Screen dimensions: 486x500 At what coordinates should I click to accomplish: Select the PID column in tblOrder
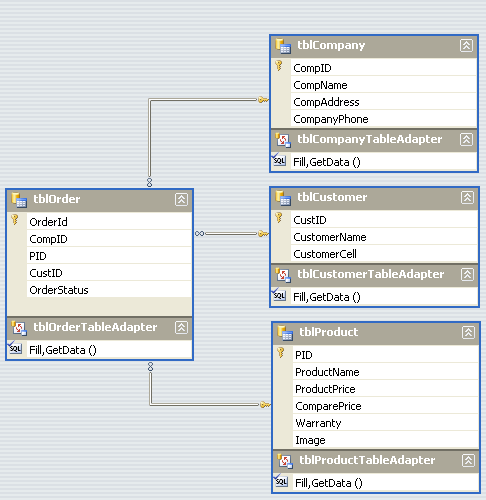coord(109,256)
